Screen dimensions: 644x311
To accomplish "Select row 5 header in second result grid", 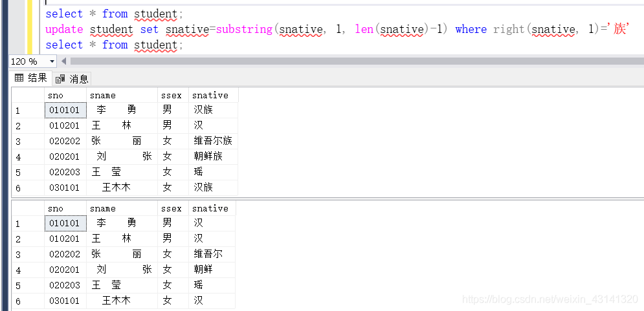I will [27, 285].
